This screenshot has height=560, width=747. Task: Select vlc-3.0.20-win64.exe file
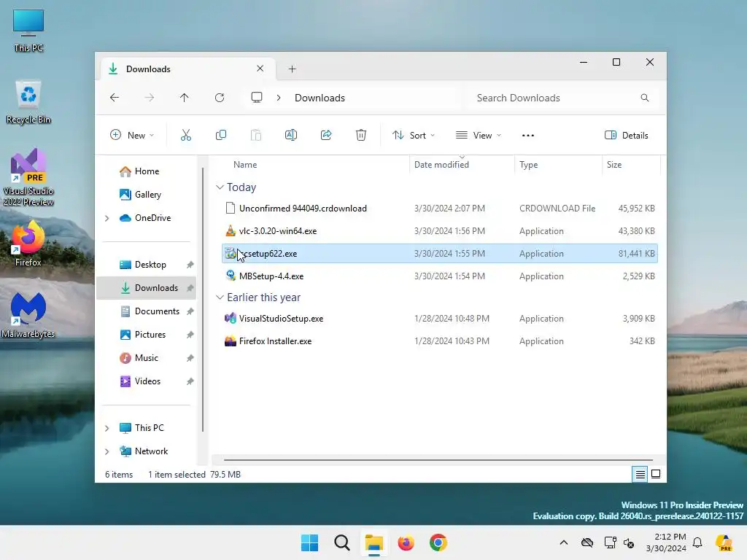440,231
